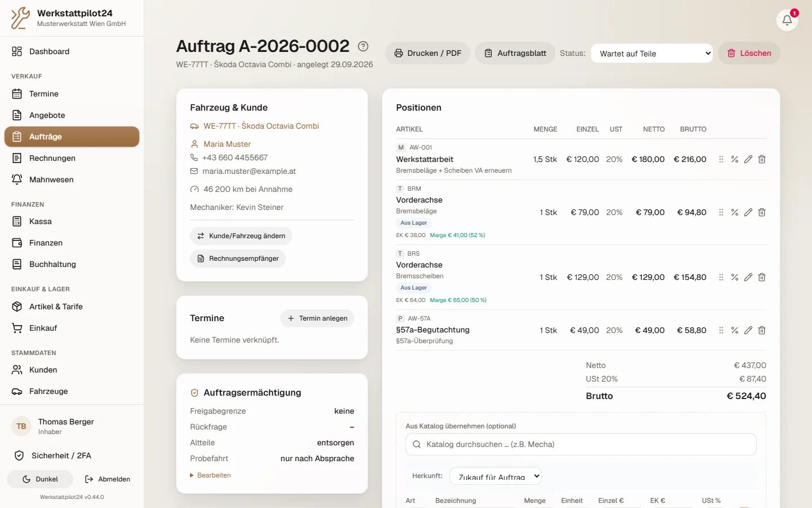Click the Löschen button
The width and height of the screenshot is (812, 508).
(x=749, y=53)
